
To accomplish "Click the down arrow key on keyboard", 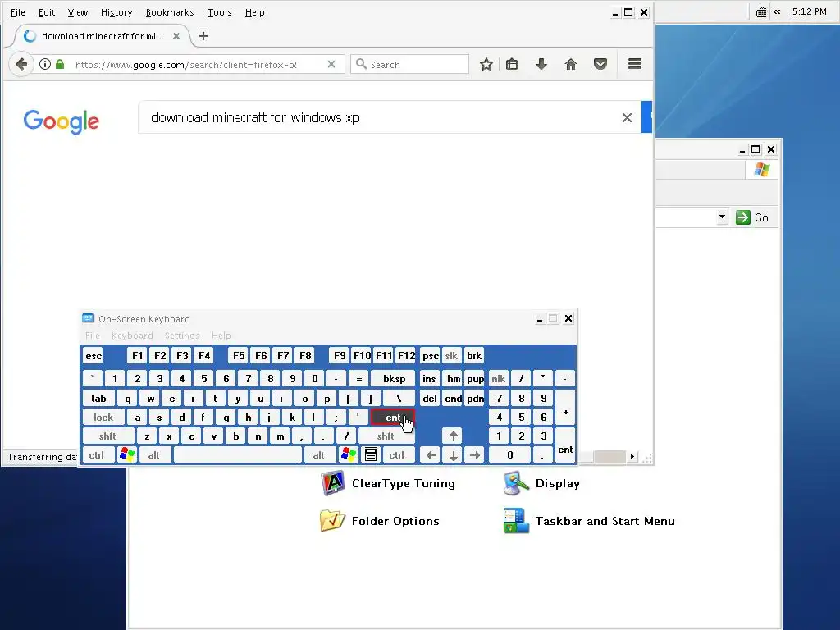I will coord(453,454).
